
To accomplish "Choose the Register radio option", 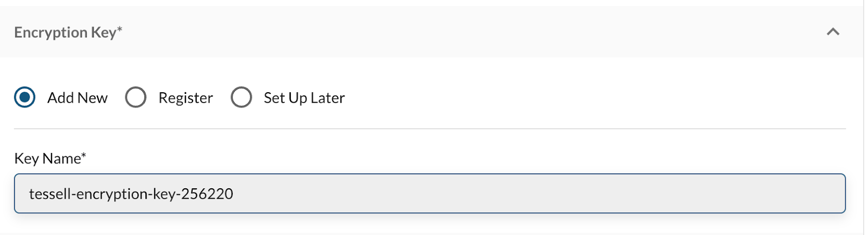I will click(x=136, y=98).
